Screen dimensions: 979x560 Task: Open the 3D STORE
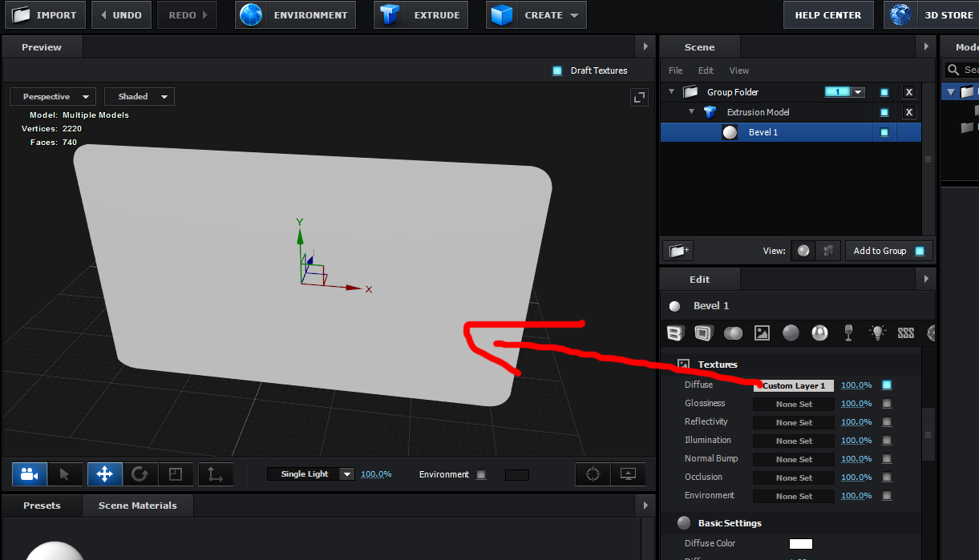[x=931, y=14]
